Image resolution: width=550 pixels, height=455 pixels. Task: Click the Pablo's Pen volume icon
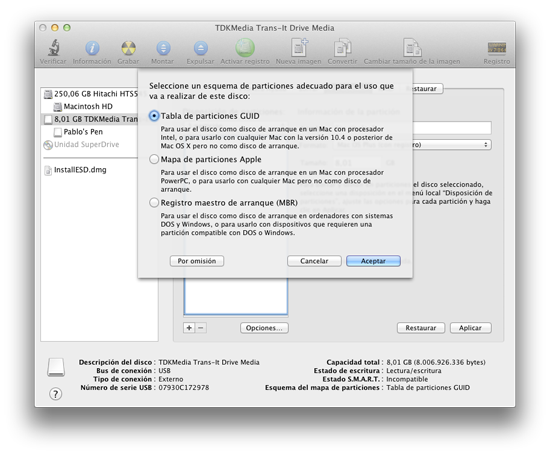58,132
